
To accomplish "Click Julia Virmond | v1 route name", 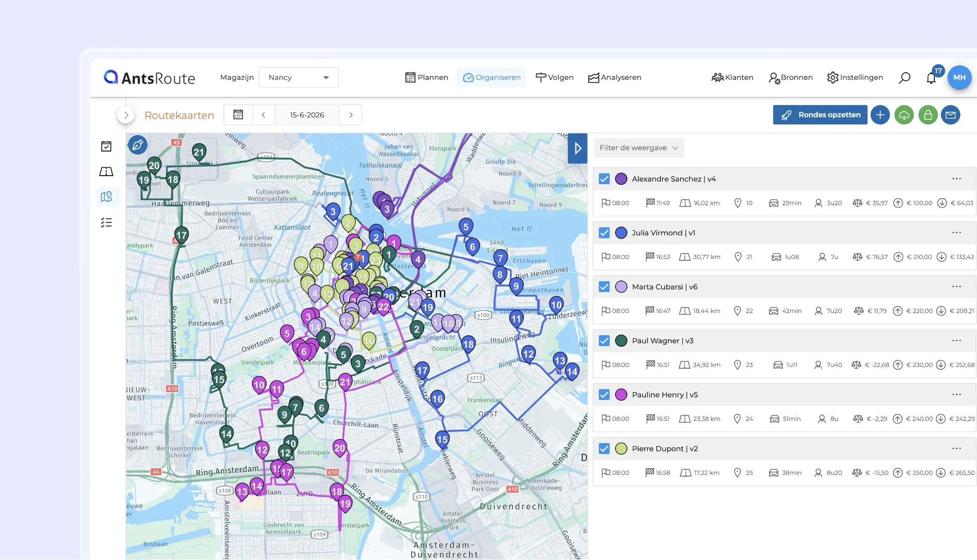I will [x=663, y=232].
